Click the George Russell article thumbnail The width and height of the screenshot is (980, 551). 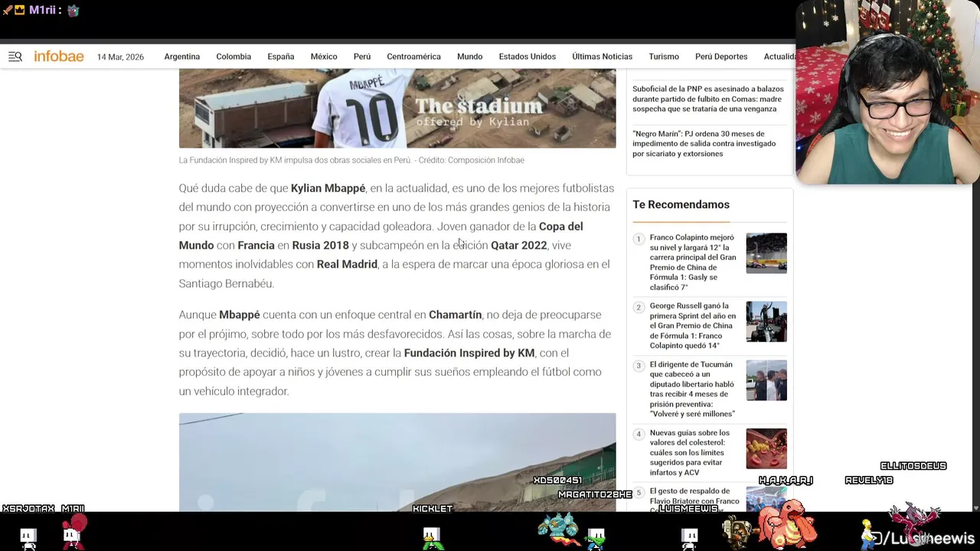point(766,321)
